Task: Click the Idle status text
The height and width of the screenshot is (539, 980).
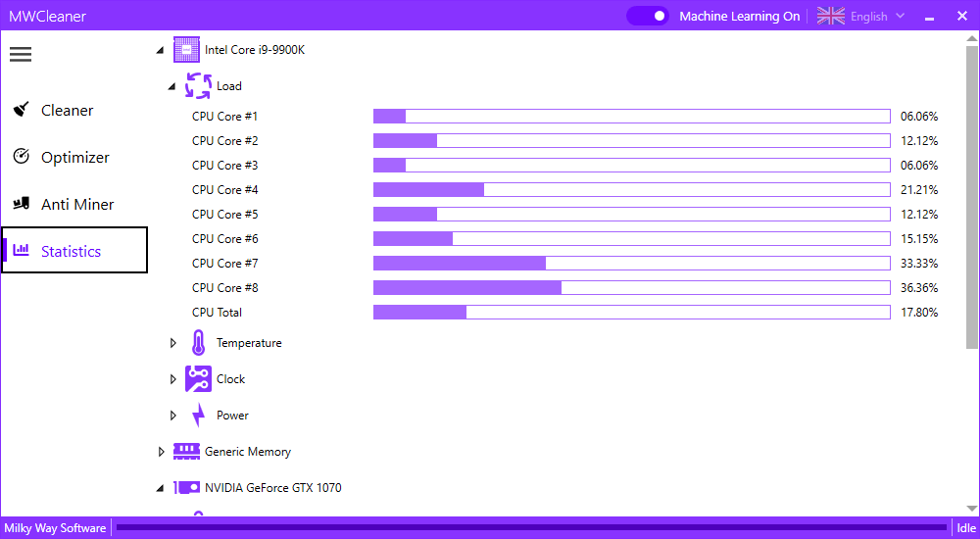Action: tap(966, 528)
